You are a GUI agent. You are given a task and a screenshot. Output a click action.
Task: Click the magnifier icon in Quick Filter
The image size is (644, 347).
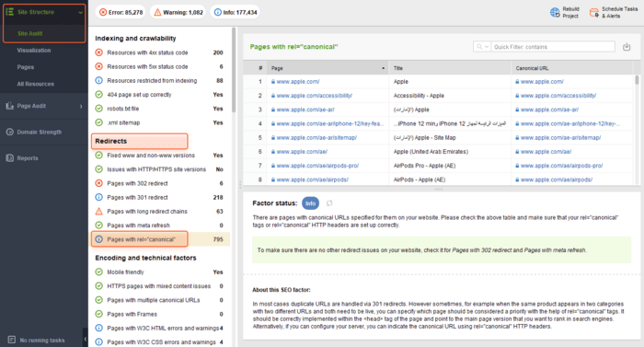479,47
